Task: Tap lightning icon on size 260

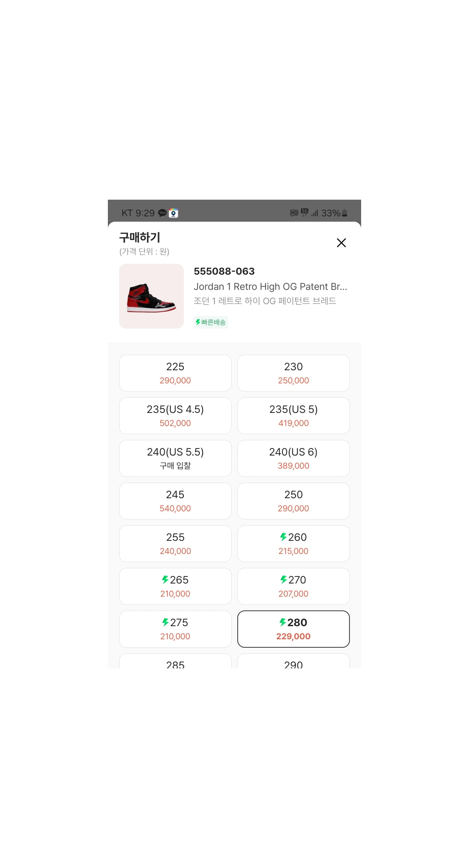Action: (x=283, y=537)
